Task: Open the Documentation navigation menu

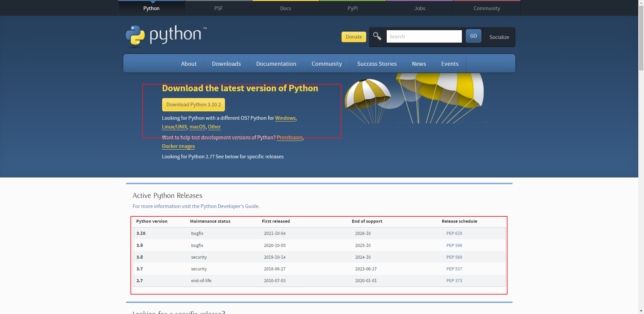Action: pyautogui.click(x=276, y=64)
